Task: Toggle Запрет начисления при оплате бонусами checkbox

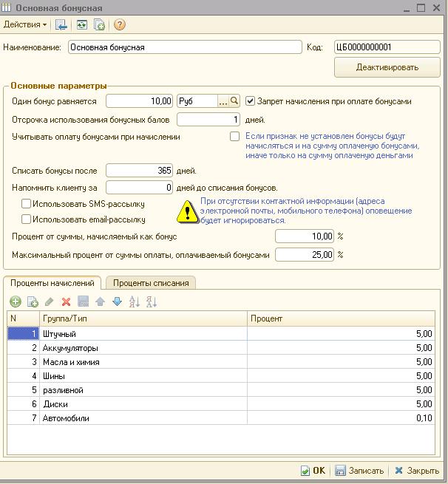Action: [x=250, y=101]
